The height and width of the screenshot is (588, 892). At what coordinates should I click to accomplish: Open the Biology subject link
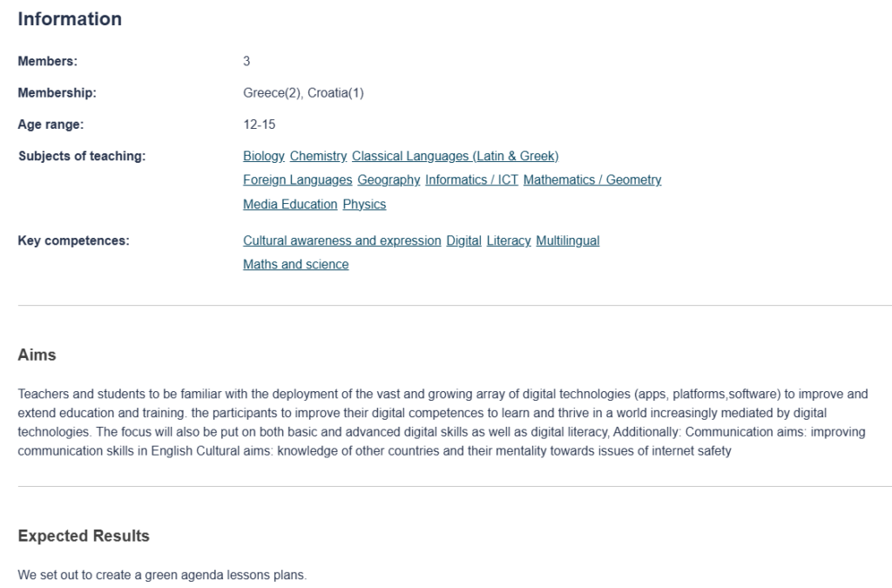(263, 156)
